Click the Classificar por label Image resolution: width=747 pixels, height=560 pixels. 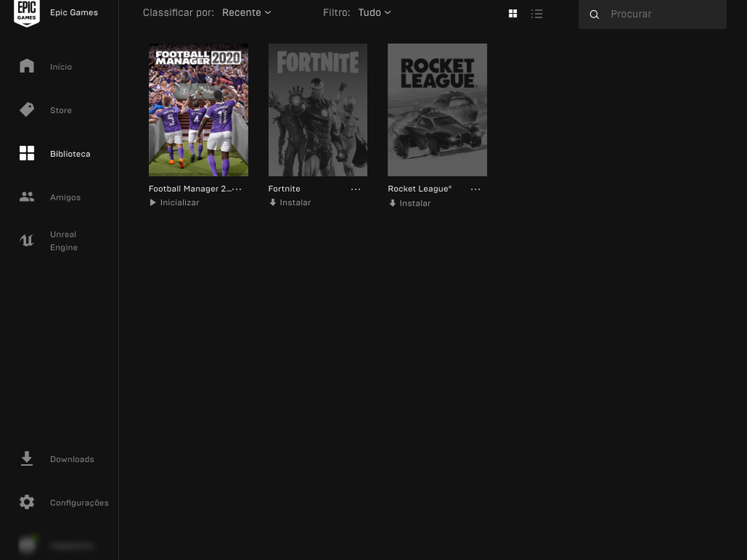(178, 12)
